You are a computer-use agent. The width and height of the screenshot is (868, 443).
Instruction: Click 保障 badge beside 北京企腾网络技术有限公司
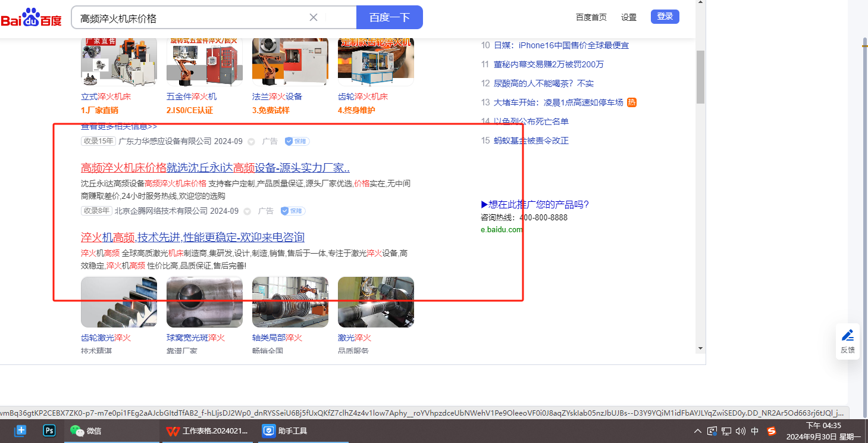(x=293, y=211)
